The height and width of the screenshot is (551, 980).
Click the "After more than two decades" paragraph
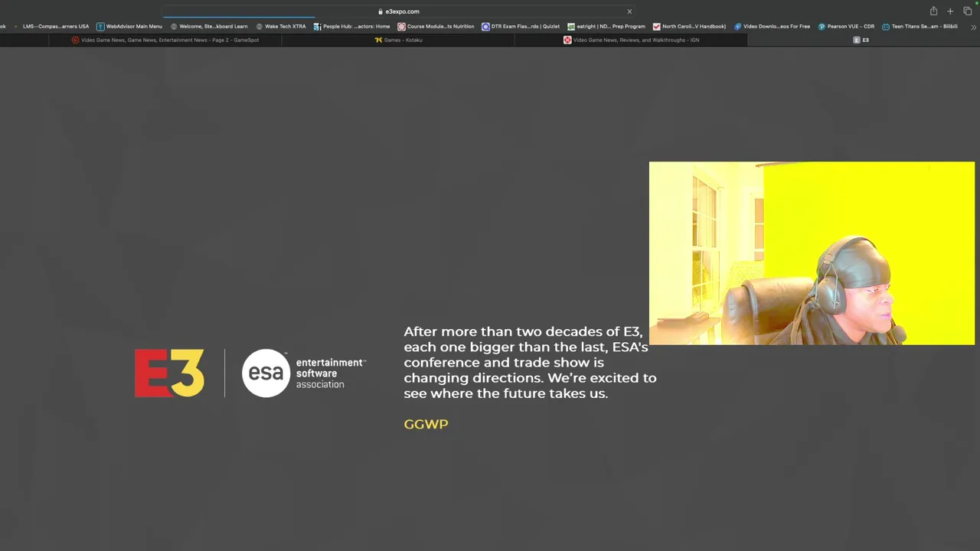pos(530,362)
